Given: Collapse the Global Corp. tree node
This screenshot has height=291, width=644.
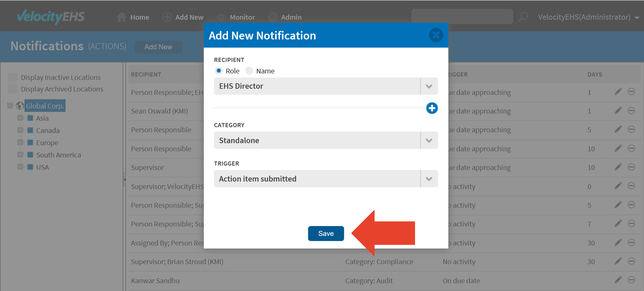Looking at the screenshot, I should coord(10,106).
